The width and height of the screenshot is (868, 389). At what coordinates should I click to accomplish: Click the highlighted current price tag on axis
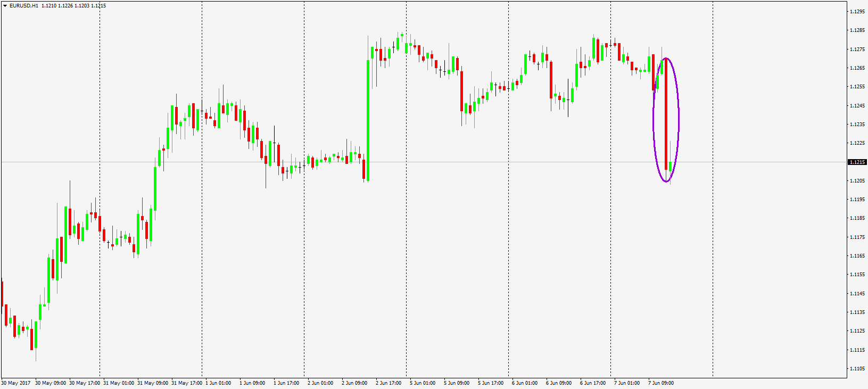tap(857, 162)
